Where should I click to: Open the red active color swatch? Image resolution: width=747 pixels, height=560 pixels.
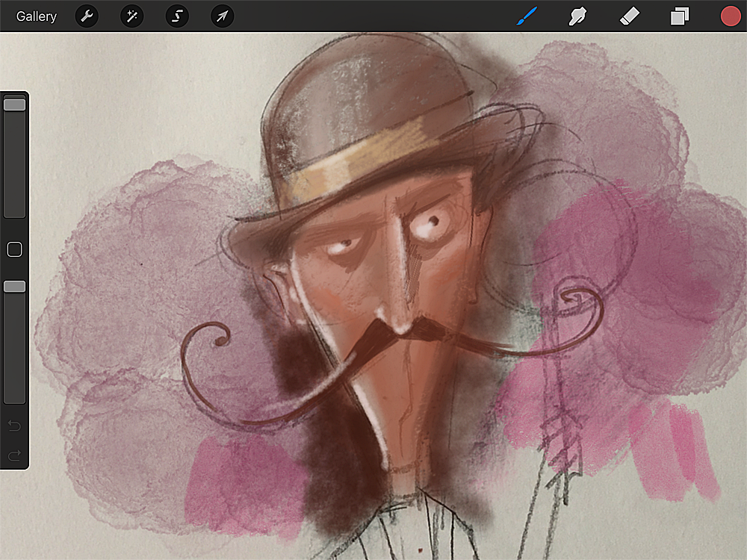[x=731, y=16]
